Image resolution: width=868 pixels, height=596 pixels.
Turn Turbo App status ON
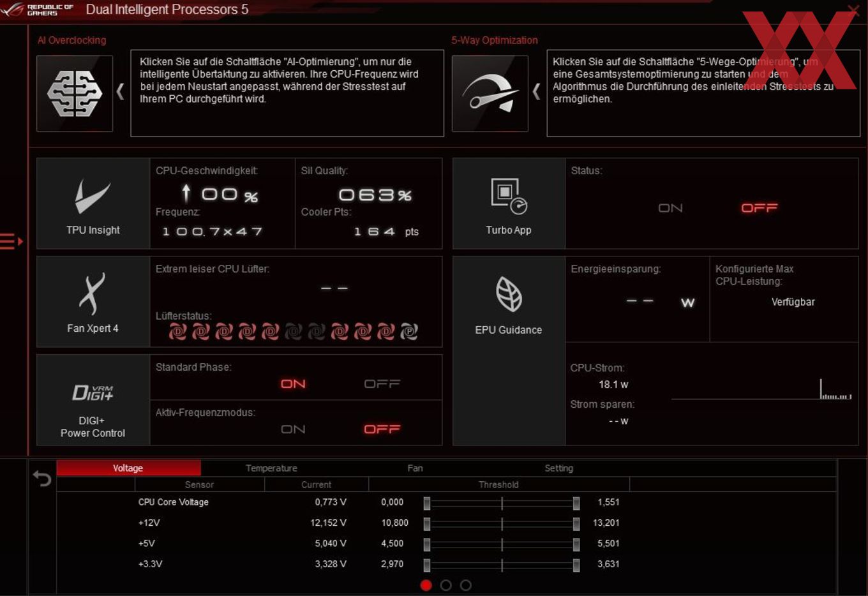click(x=670, y=208)
